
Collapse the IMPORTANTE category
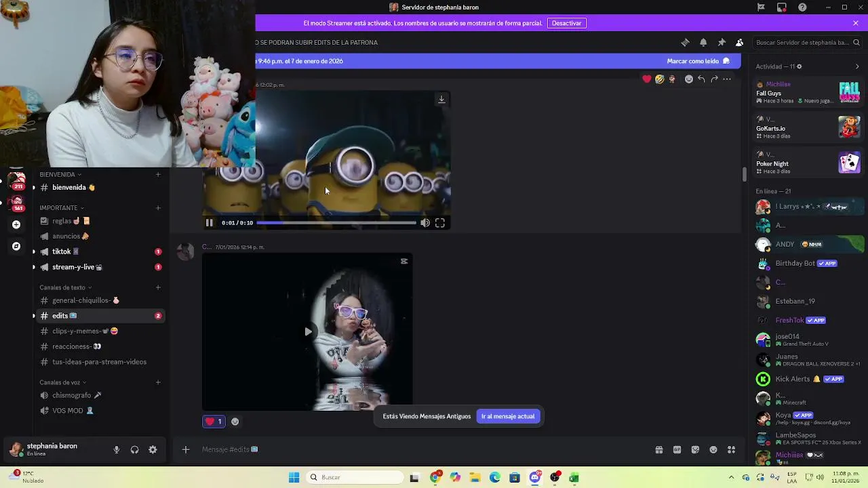(x=62, y=207)
